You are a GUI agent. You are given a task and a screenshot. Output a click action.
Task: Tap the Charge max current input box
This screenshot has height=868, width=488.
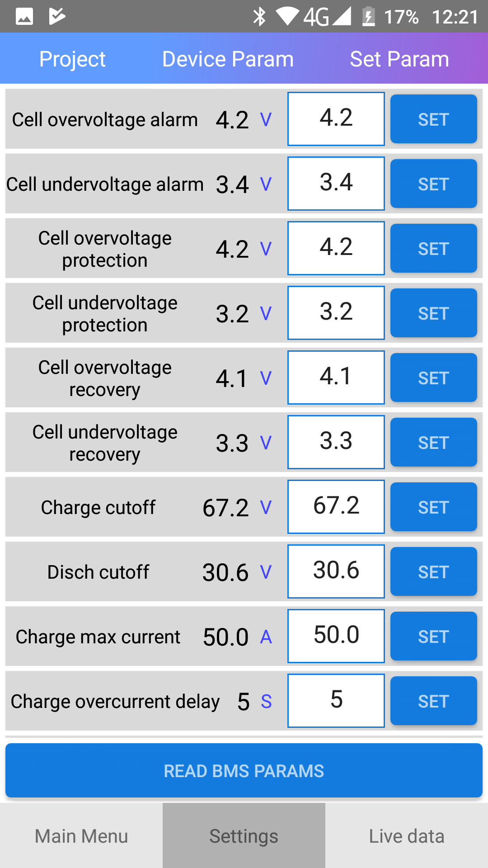pos(336,636)
